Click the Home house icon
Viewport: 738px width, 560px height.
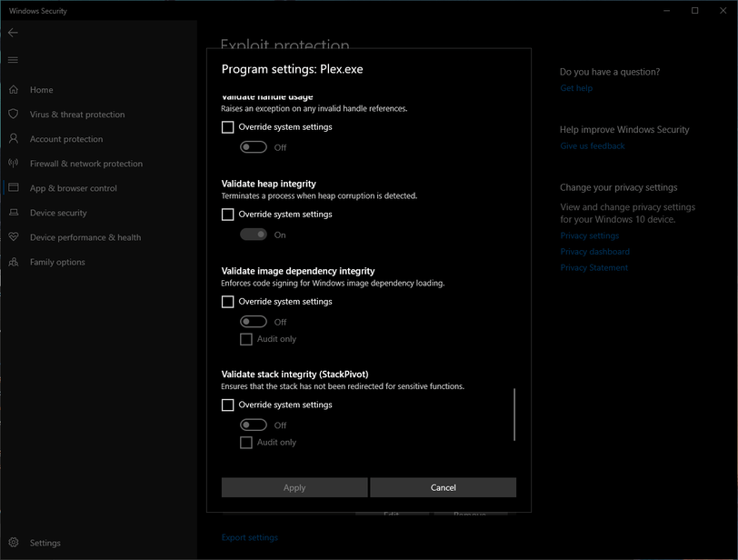14,89
